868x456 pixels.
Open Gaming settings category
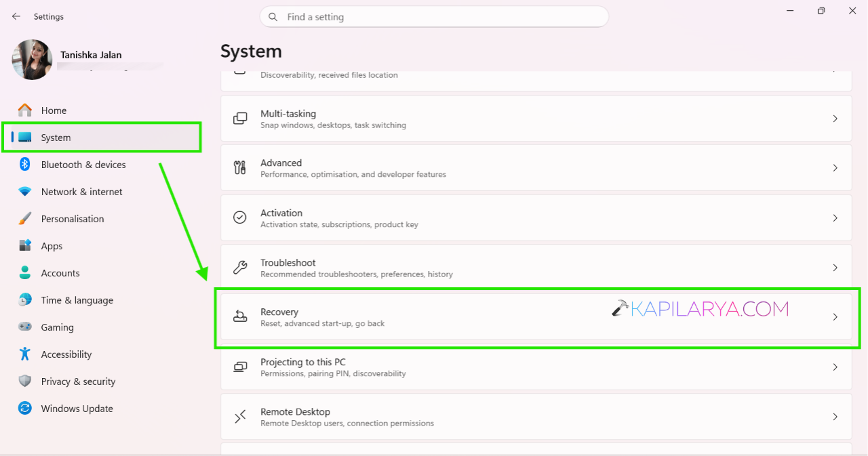58,327
